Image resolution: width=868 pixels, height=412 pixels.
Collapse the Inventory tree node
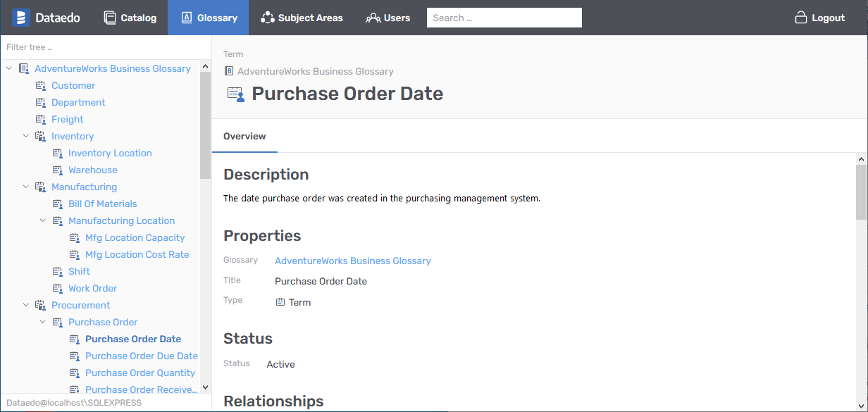click(25, 136)
